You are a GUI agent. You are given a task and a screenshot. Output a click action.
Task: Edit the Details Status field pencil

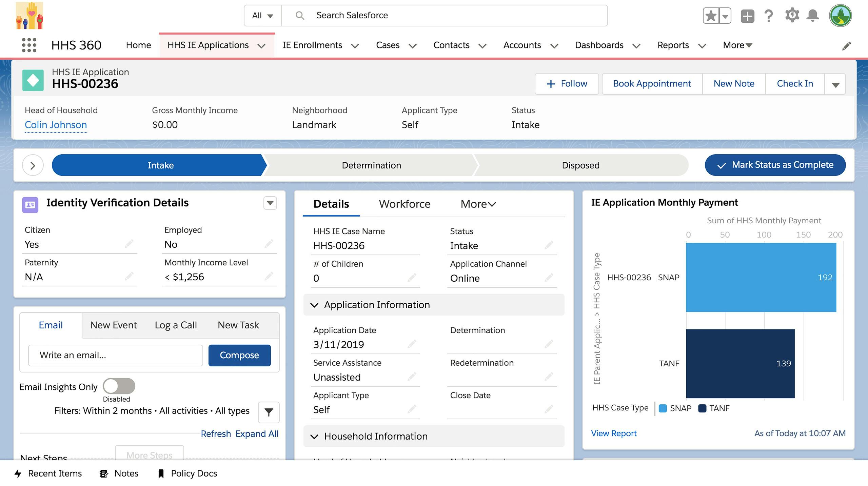(549, 245)
